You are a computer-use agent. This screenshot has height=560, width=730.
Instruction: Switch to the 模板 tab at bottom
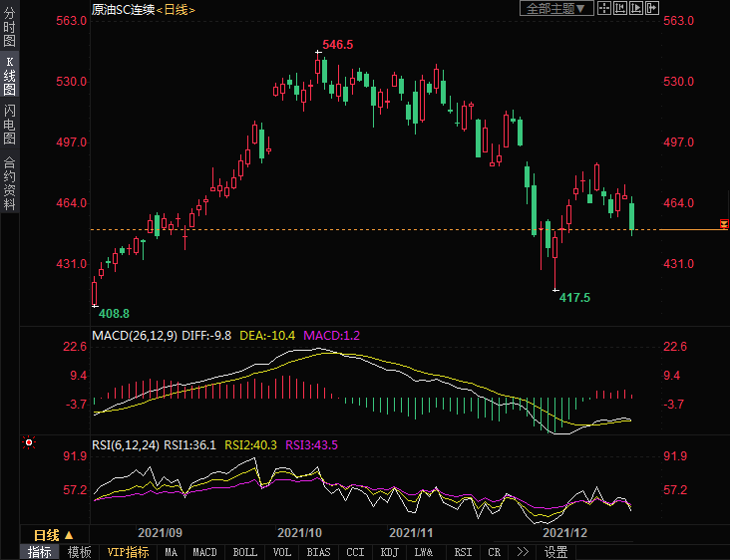[79, 552]
